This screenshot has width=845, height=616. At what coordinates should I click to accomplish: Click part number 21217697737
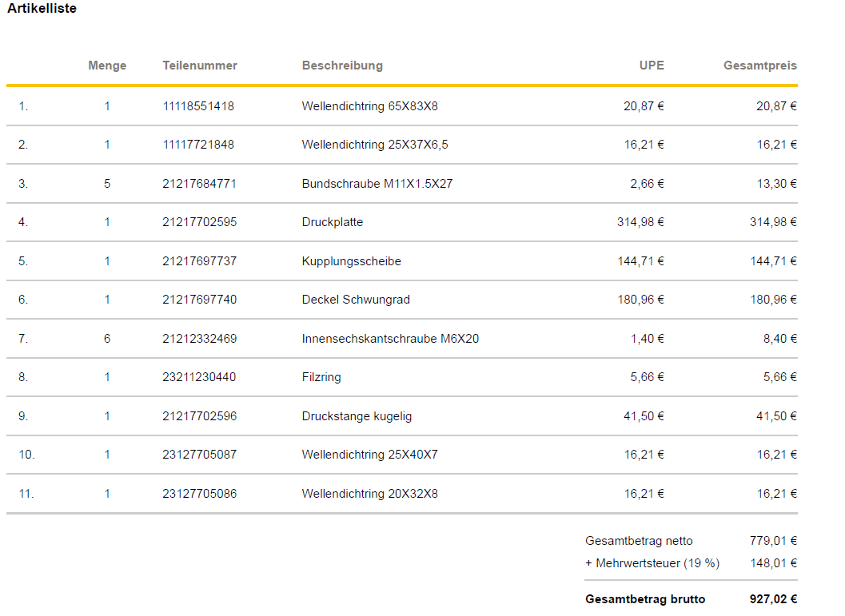200,261
